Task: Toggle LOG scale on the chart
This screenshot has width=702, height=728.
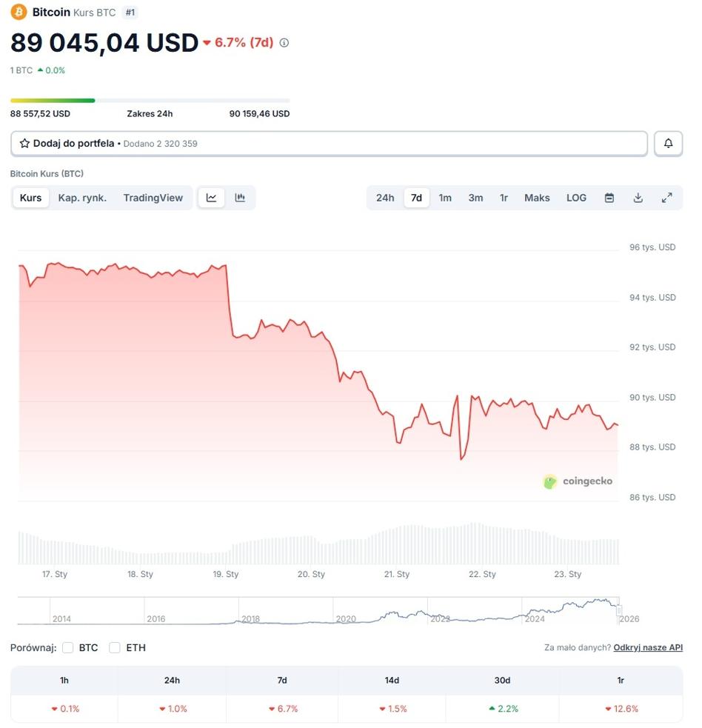Action: [x=576, y=198]
